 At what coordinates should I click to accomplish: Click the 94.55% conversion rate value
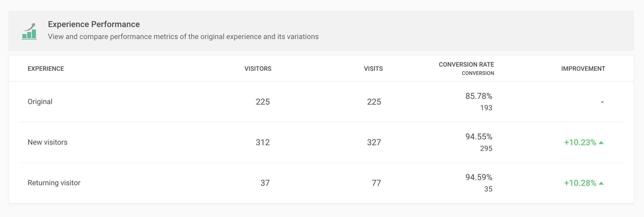pos(479,137)
